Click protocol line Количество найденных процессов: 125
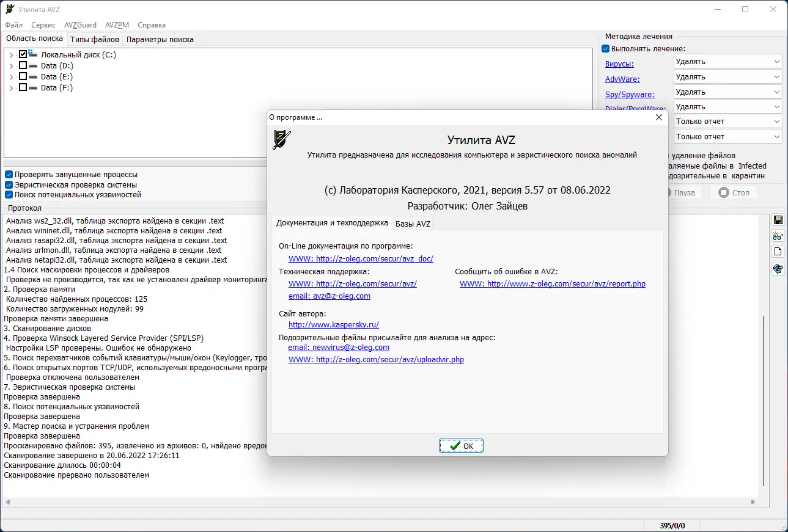Viewport: 788px width, 532px height. pos(76,299)
